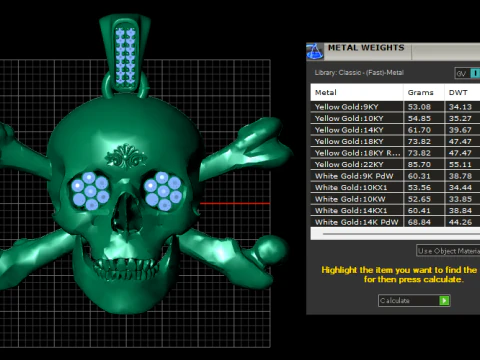Click the 35.27 DWT value
This screenshot has width=480, height=360.
tap(460, 118)
